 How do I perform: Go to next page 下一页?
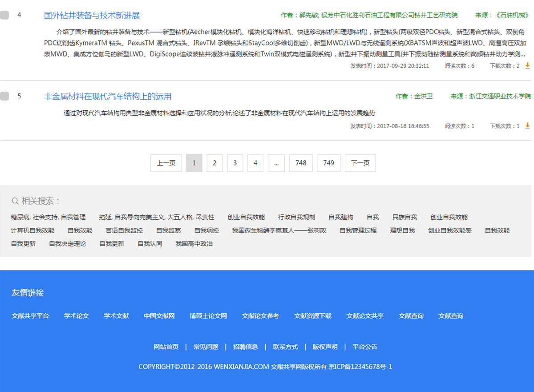coord(360,163)
